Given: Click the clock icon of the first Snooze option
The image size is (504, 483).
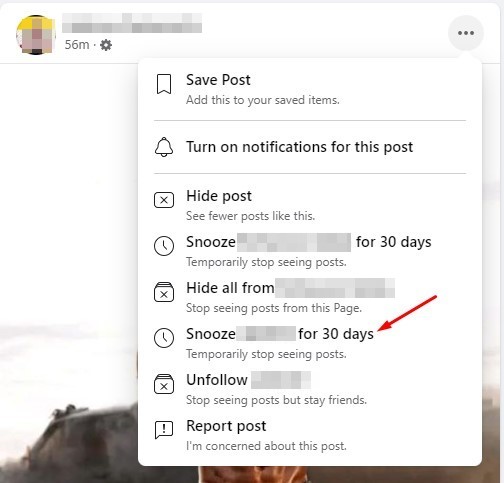Looking at the screenshot, I should click(x=164, y=246).
